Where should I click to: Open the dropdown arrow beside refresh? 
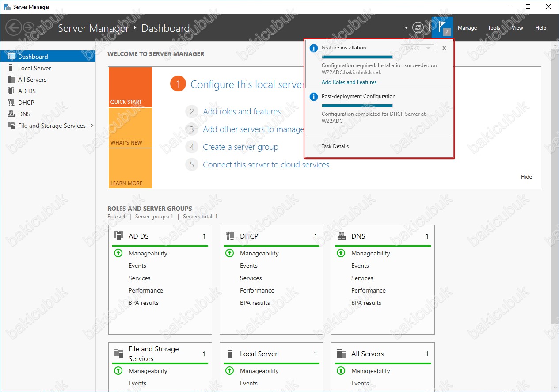coord(406,28)
